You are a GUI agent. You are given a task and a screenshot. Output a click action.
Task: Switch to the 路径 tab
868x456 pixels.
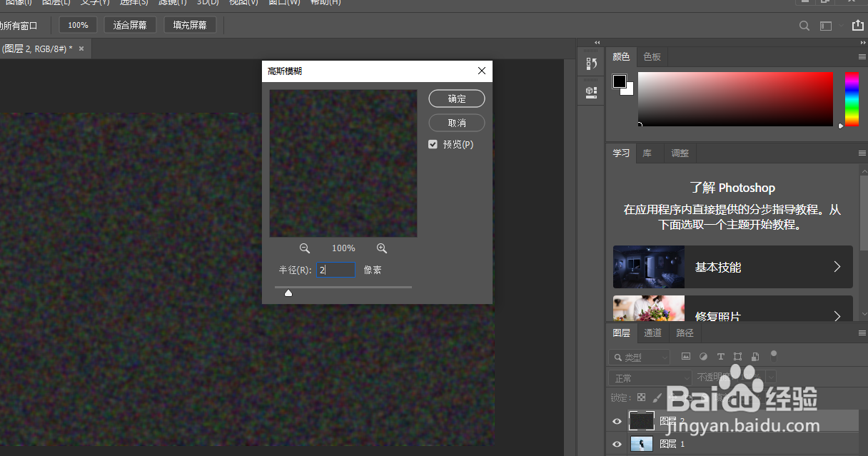685,333
